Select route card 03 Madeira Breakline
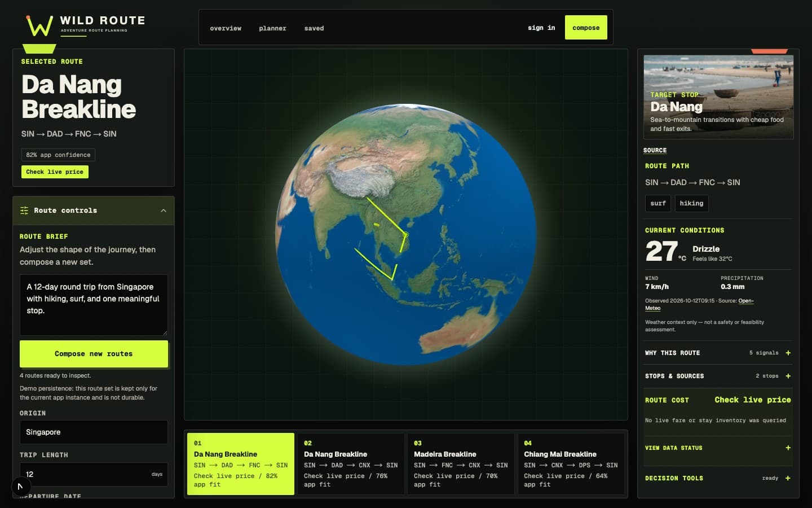Image resolution: width=812 pixels, height=508 pixels. tap(461, 464)
